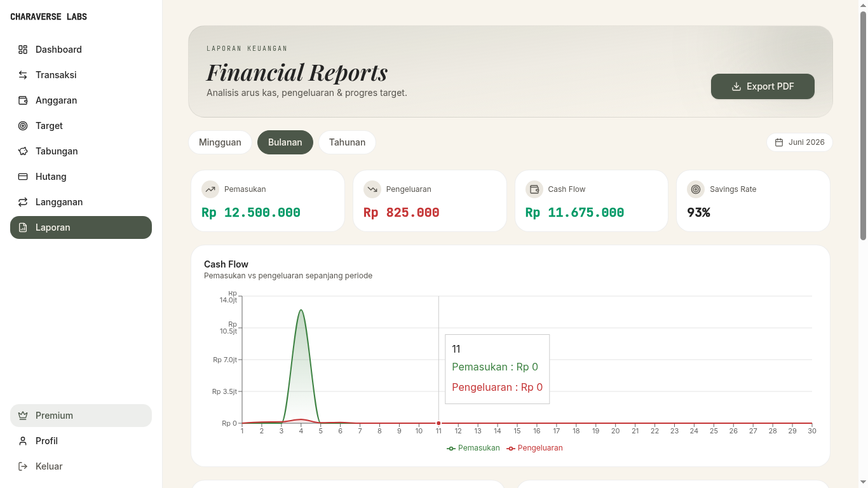Click the Target bullseye icon in sidebar
The image size is (868, 488).
[x=23, y=126]
